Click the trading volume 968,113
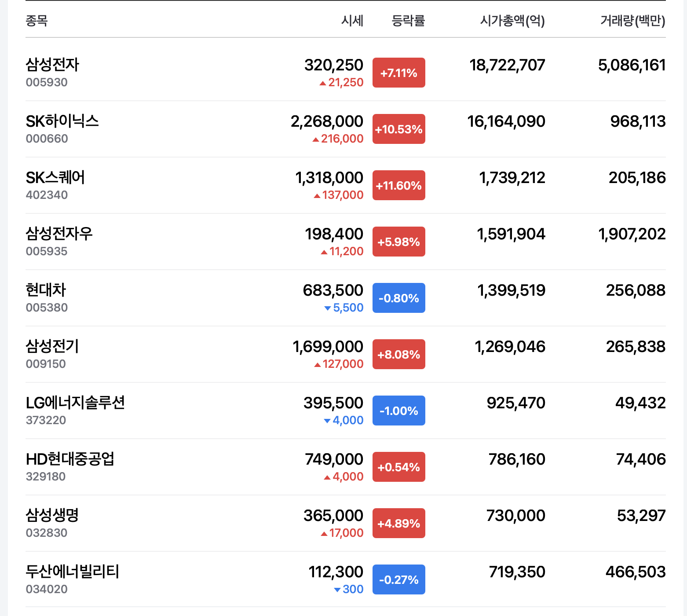 click(638, 121)
